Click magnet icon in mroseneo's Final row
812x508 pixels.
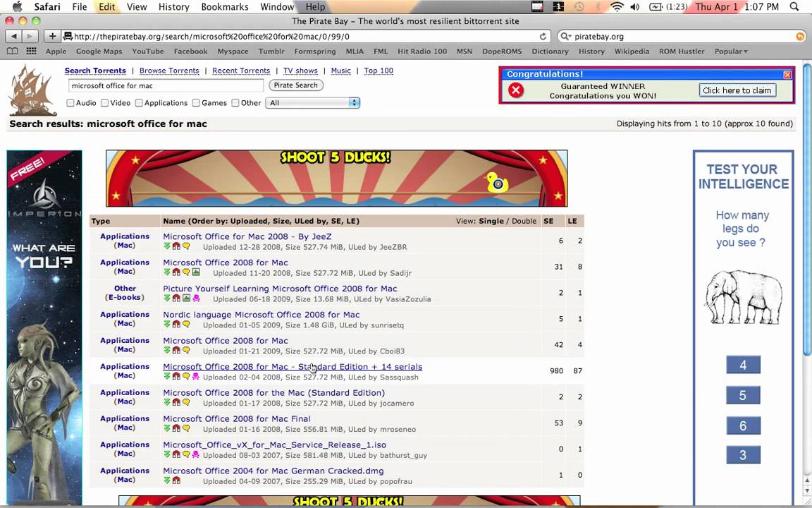tap(176, 429)
